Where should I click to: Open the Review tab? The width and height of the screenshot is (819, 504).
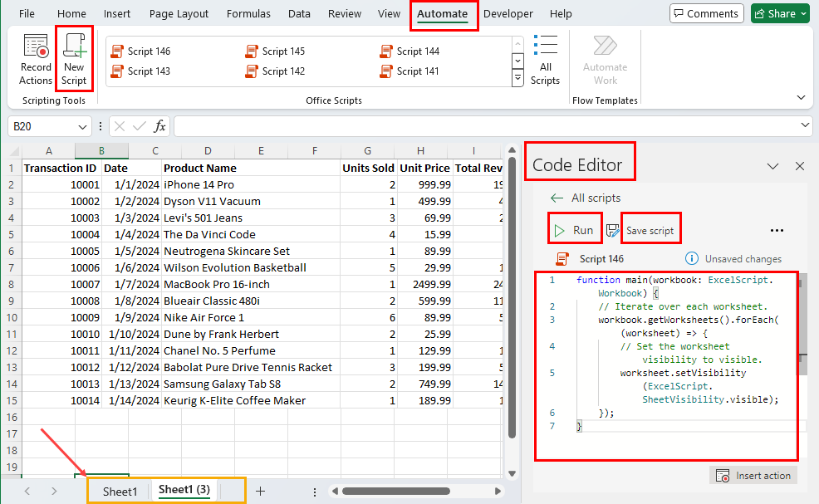click(345, 13)
